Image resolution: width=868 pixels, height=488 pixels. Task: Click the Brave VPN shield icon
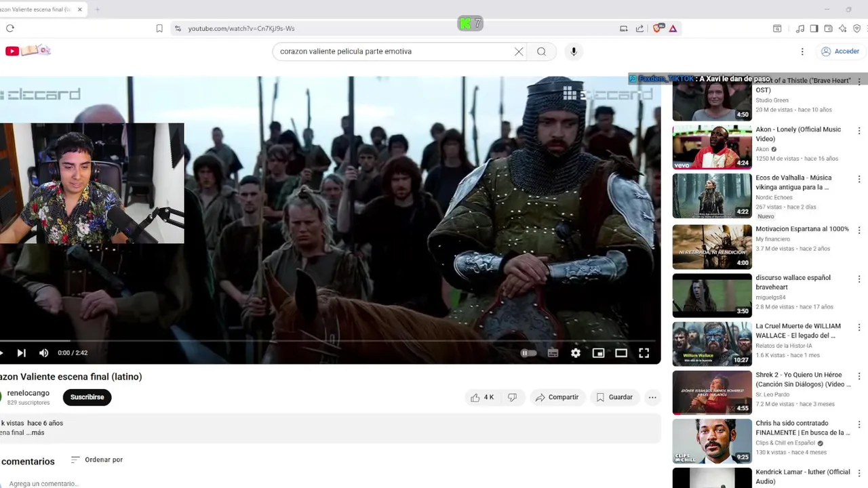[856, 28]
